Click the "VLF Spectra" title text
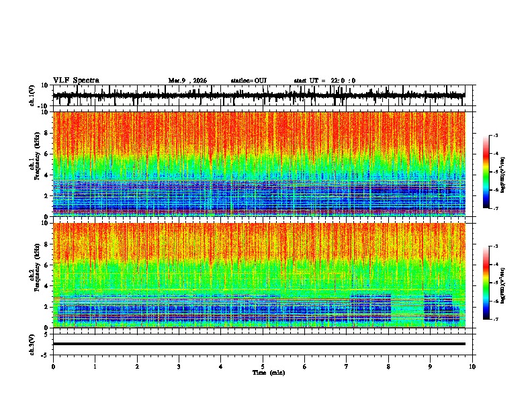The height and width of the screenshot is (411, 532). [76, 80]
